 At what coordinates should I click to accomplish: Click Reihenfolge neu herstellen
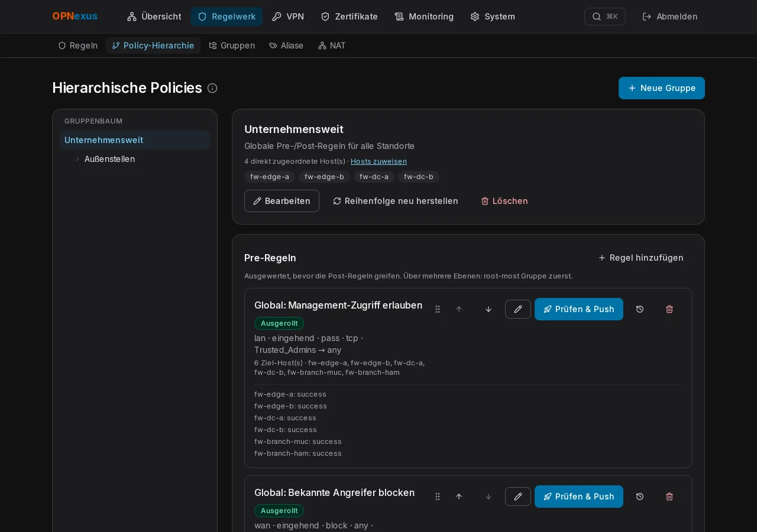click(396, 201)
